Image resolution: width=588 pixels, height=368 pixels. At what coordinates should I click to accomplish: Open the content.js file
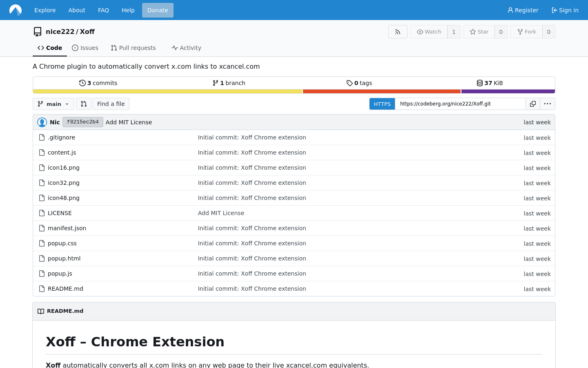tap(62, 153)
